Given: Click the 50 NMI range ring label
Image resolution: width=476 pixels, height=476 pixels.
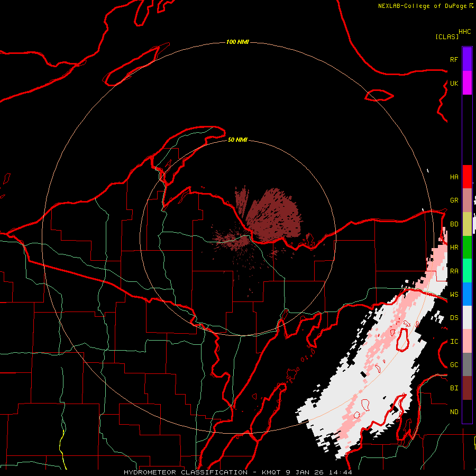Looking at the screenshot, I should [x=237, y=140].
